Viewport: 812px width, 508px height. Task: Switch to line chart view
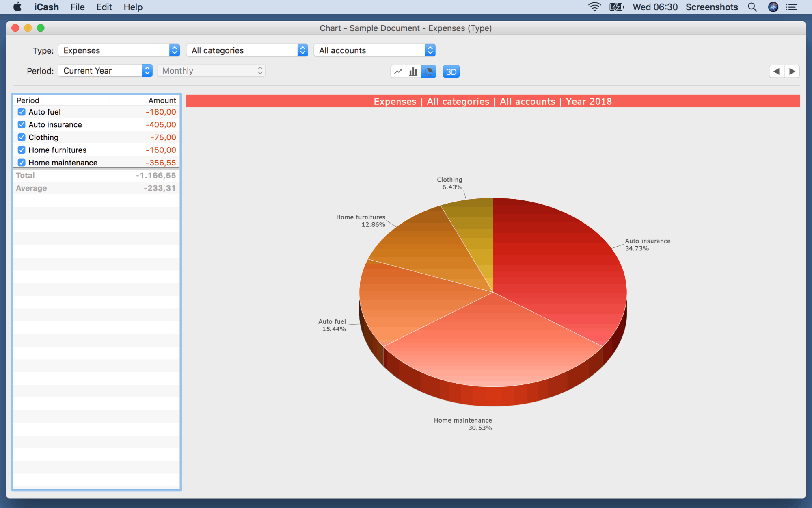point(399,72)
